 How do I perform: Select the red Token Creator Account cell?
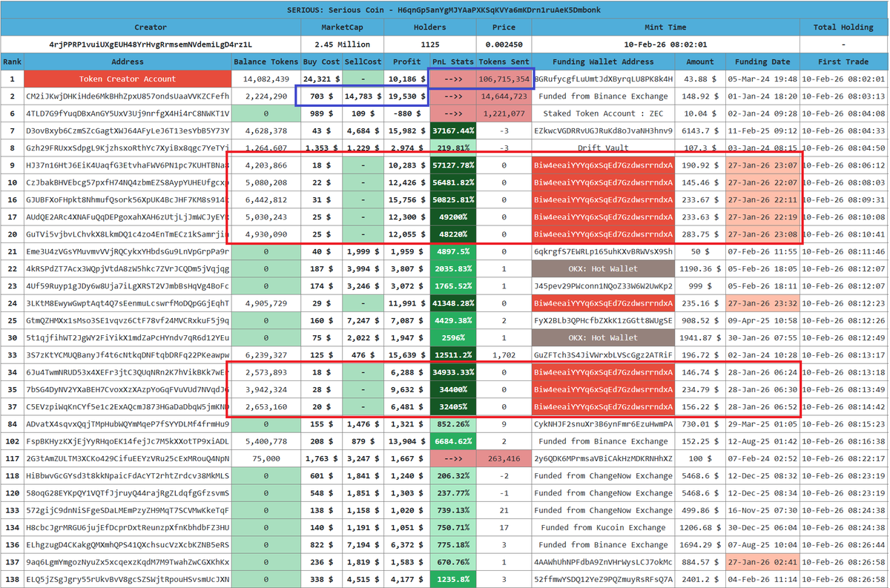point(128,79)
